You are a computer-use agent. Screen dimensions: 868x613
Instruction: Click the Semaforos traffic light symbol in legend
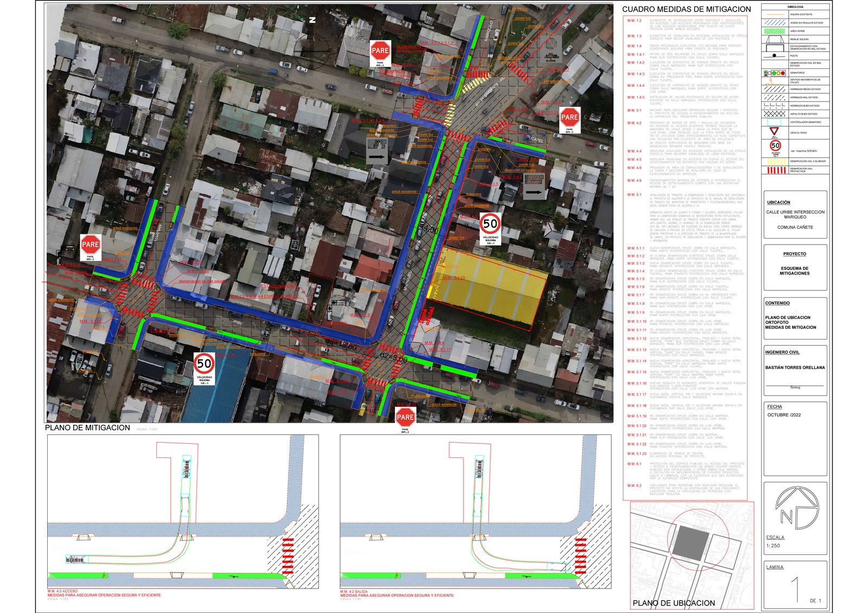click(774, 73)
